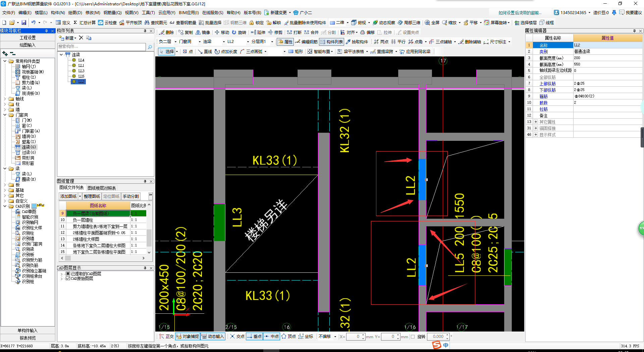
Task: Select the 直线 line drawing tool
Action: point(205,51)
